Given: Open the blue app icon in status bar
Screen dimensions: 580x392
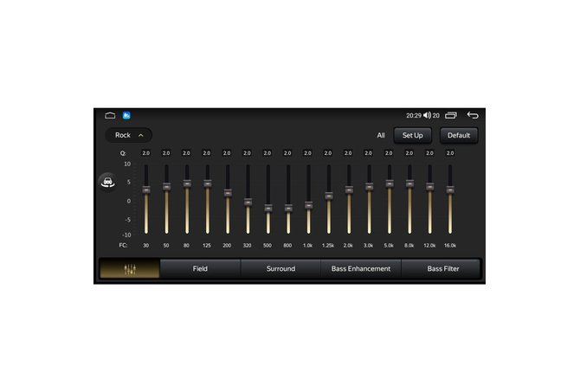Looking at the screenshot, I should 126,115.
